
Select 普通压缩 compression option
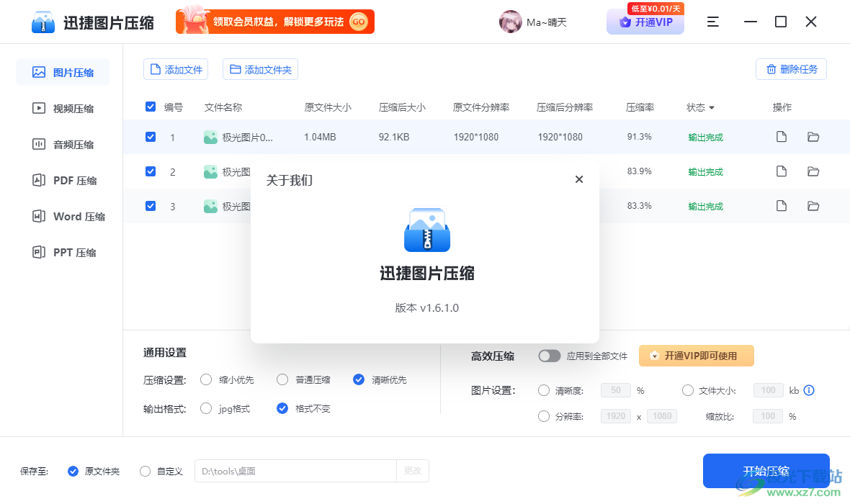282,379
